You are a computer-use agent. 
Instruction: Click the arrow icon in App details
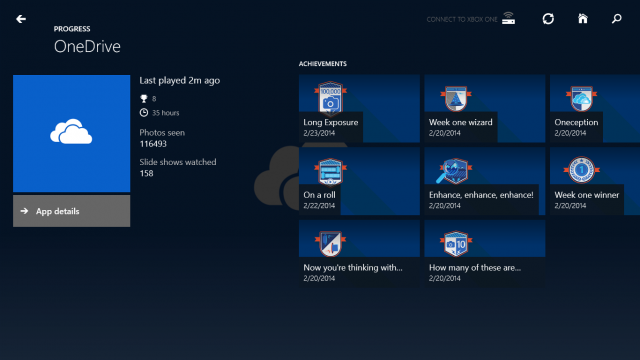24,211
